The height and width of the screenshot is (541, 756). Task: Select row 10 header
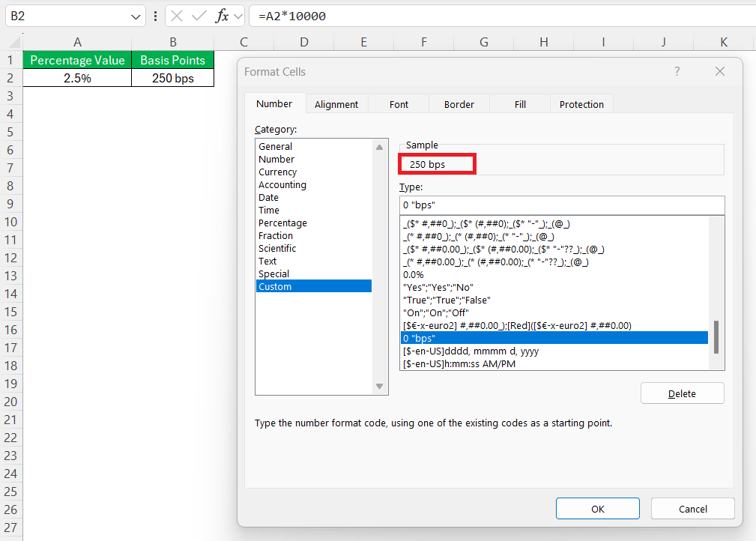(x=10, y=222)
